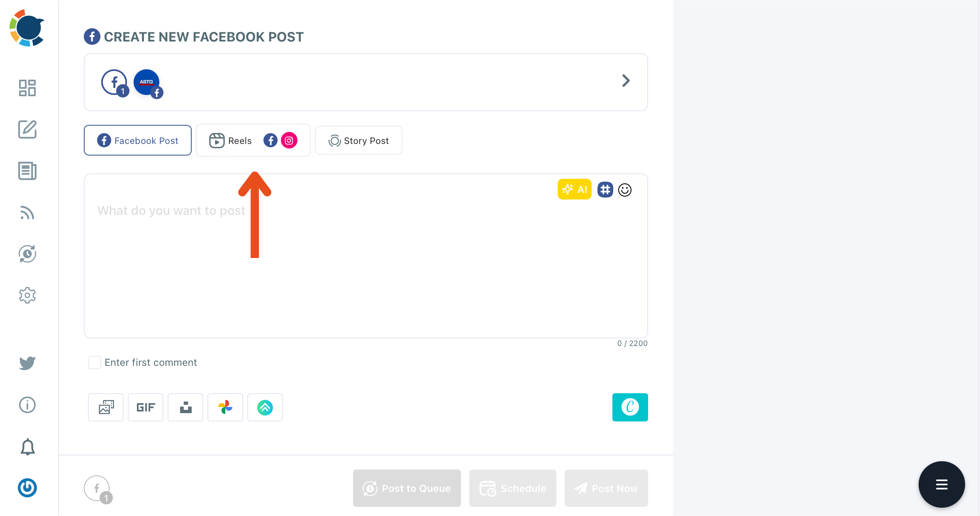
Task: Expand the account selector chevron
Action: click(x=626, y=80)
